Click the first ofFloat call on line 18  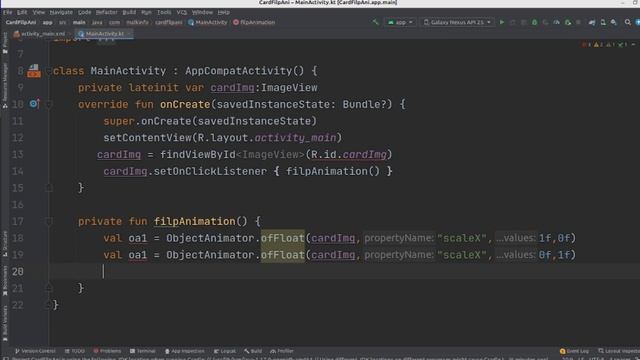(282, 238)
